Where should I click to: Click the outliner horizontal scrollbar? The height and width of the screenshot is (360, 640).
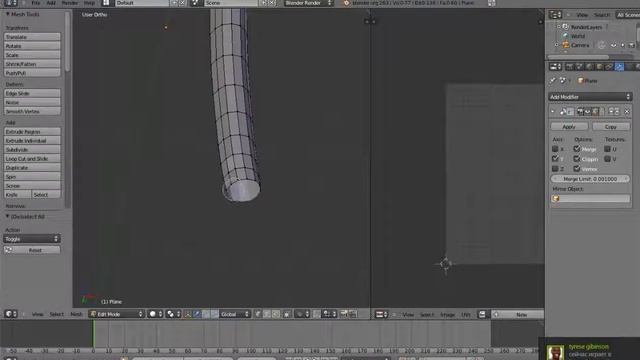[x=578, y=57]
